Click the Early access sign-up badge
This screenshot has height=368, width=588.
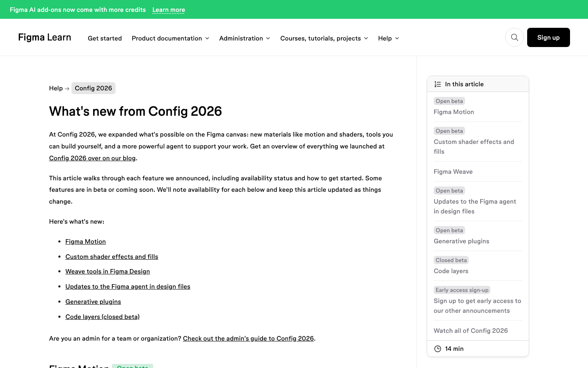click(x=462, y=290)
